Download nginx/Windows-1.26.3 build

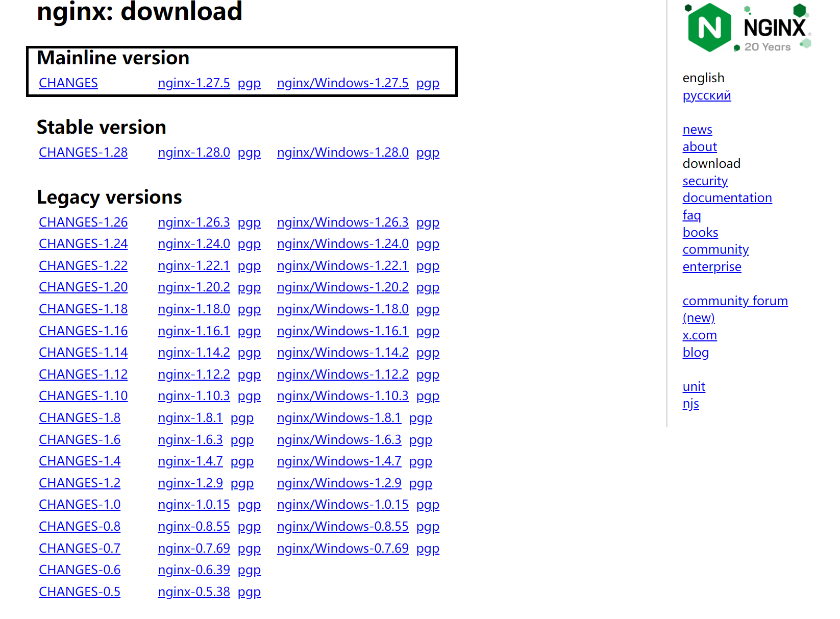click(x=343, y=222)
